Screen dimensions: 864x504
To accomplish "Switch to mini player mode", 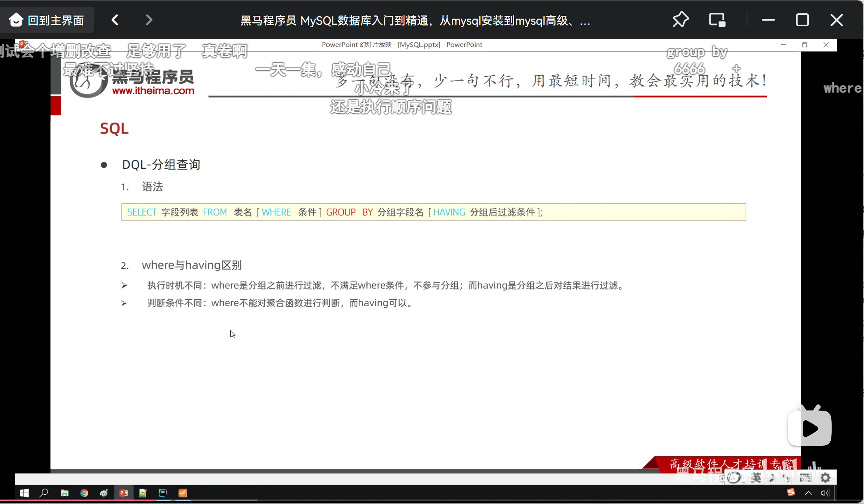I will click(717, 20).
